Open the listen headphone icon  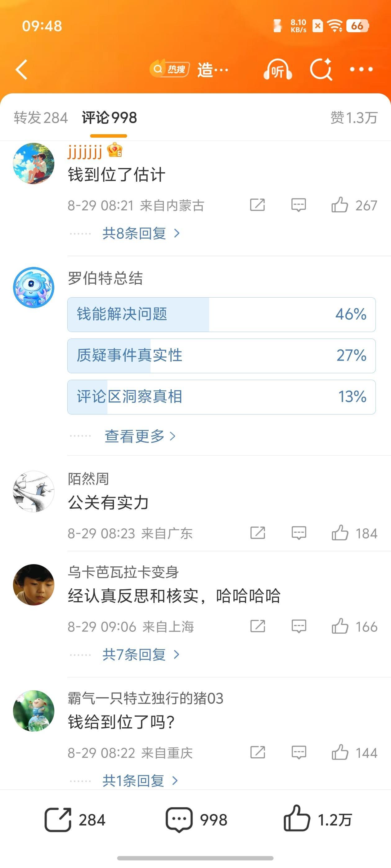click(x=277, y=70)
